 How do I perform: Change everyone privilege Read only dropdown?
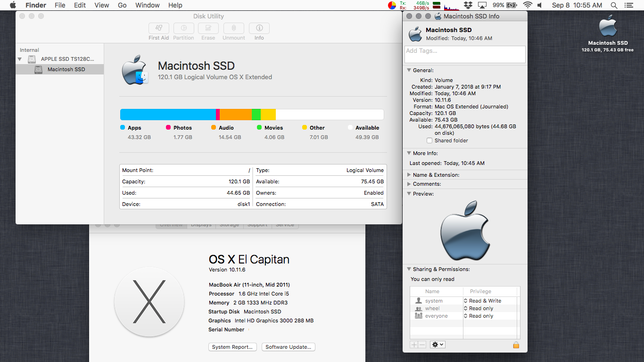[479, 316]
